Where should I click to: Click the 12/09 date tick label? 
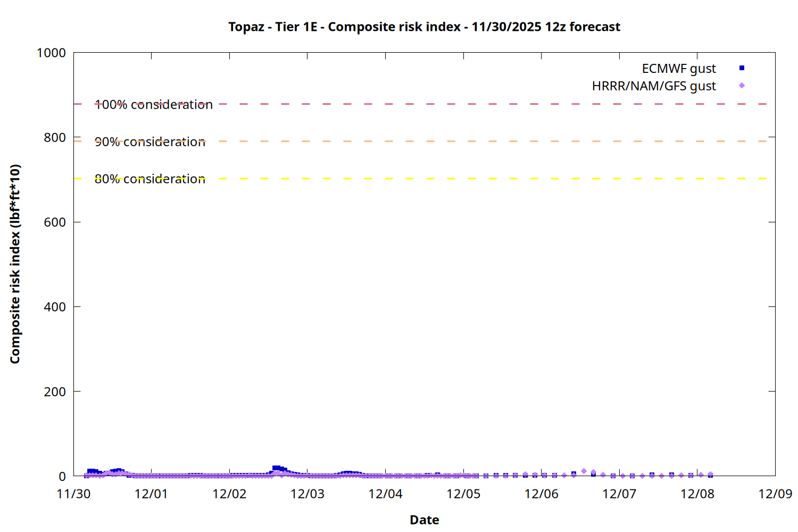[775, 494]
